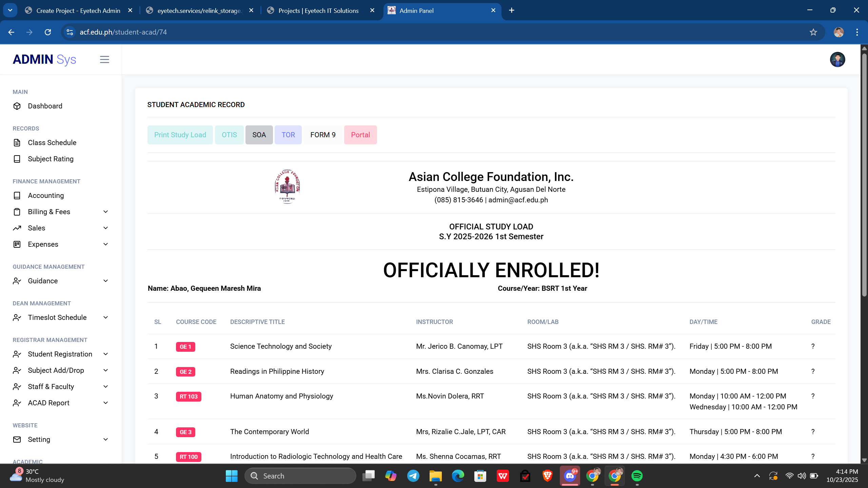This screenshot has width=868, height=488.
Task: Click the hamburger menu toggle icon
Action: [x=104, y=60]
